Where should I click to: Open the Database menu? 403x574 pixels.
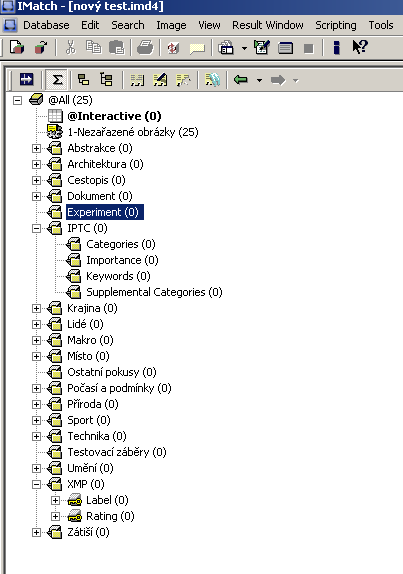pos(46,25)
